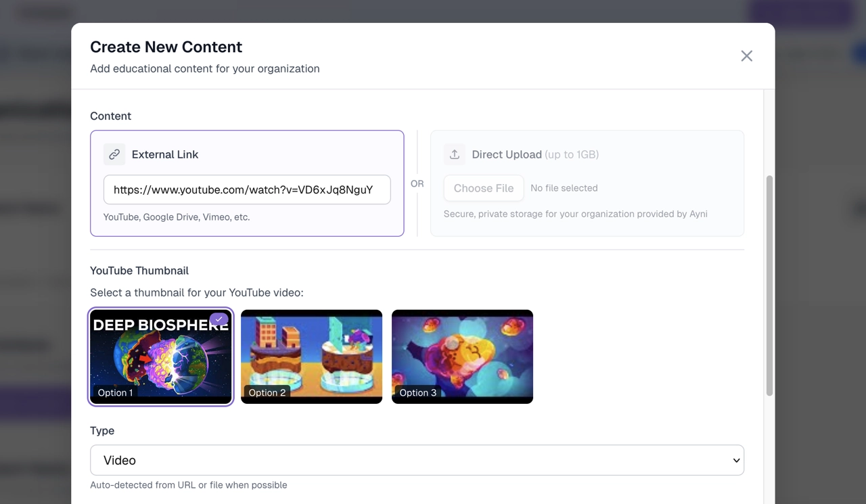Image resolution: width=866 pixels, height=504 pixels.
Task: Click the Create New Content dialog title
Action: [x=166, y=47]
